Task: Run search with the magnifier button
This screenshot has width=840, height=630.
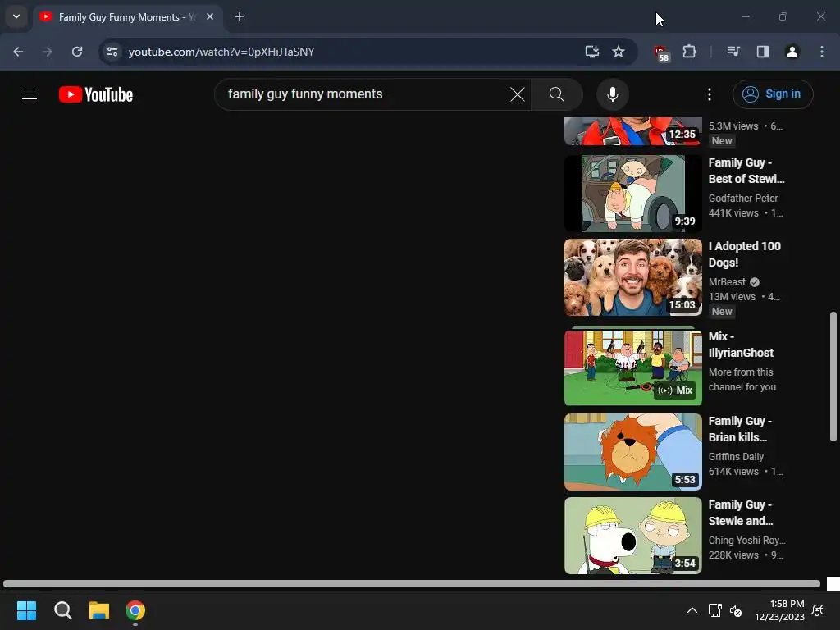Action: tap(557, 94)
